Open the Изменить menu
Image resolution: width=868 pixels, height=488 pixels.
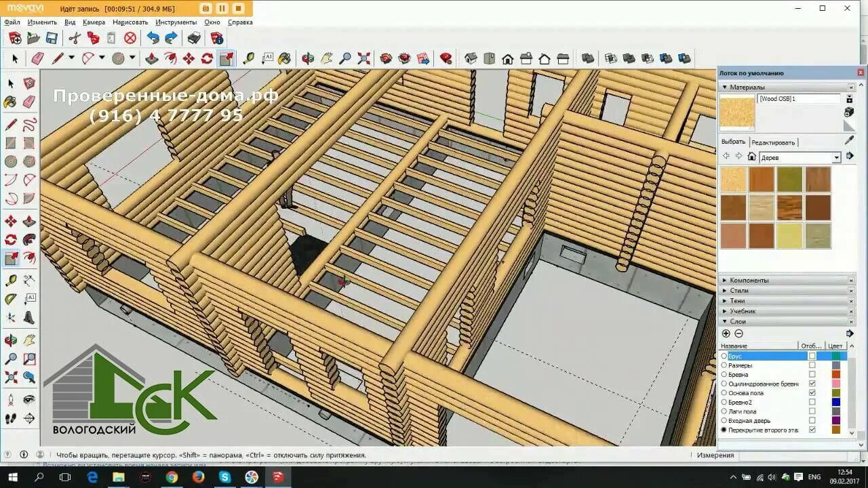tap(42, 22)
